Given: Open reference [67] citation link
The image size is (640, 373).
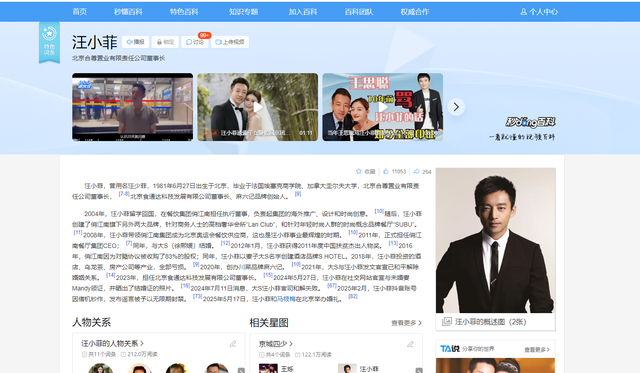Looking at the screenshot, I should [x=332, y=286].
